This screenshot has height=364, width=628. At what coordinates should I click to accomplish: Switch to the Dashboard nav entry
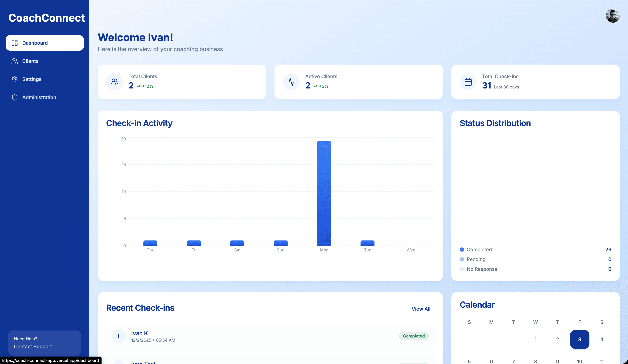pyautogui.click(x=35, y=43)
